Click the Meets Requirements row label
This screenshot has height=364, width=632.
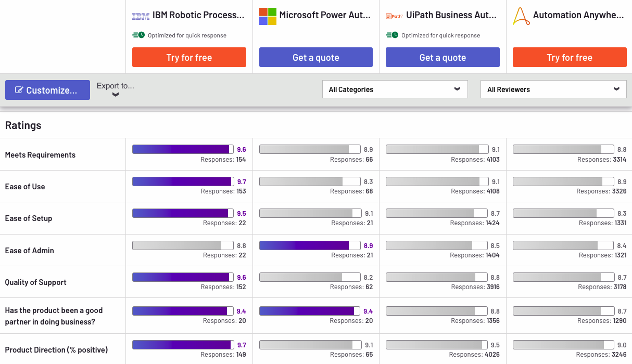point(40,154)
